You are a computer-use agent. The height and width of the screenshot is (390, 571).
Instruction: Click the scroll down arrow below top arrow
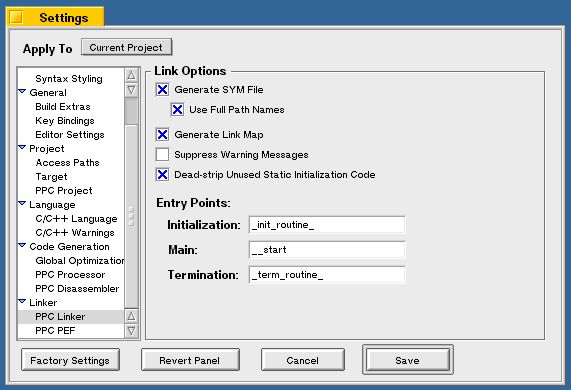click(x=131, y=90)
